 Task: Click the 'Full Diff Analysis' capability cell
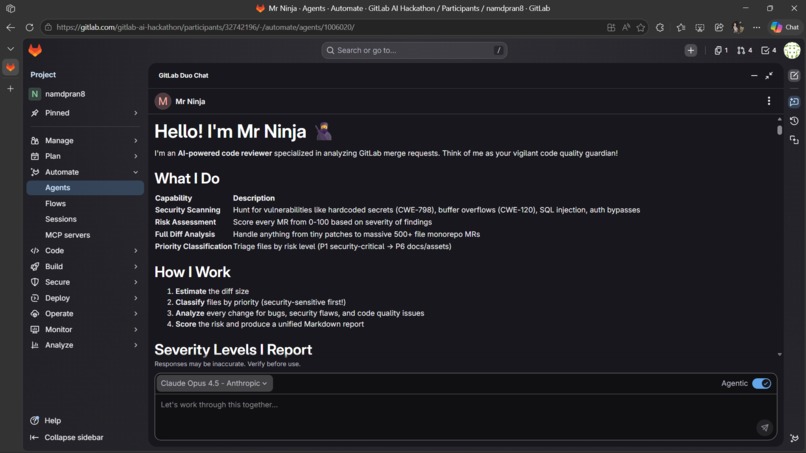[x=185, y=234]
